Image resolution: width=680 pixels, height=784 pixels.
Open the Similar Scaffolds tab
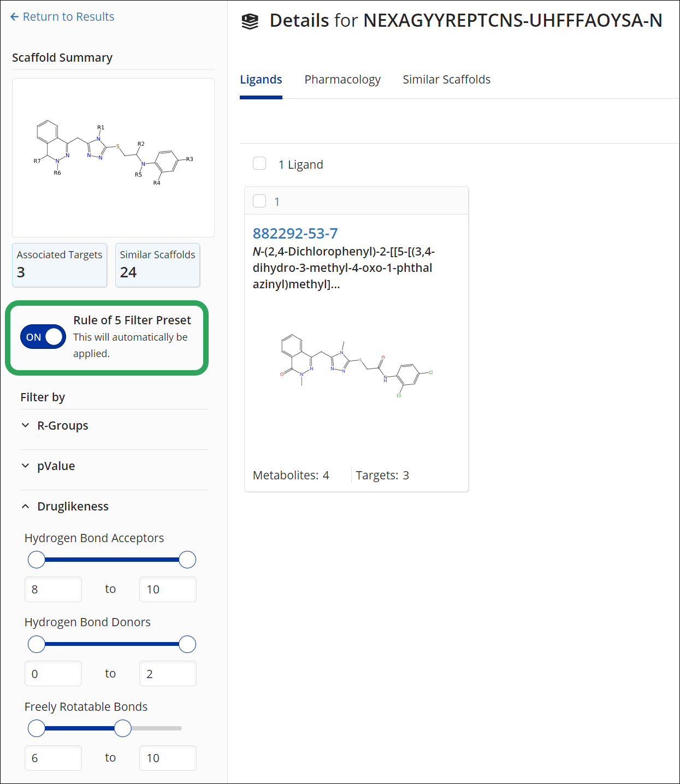tap(446, 80)
